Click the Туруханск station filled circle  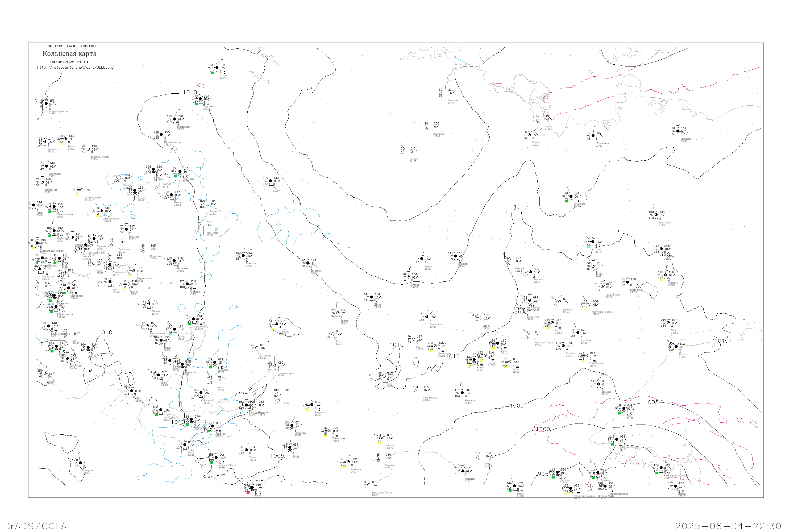point(201,99)
